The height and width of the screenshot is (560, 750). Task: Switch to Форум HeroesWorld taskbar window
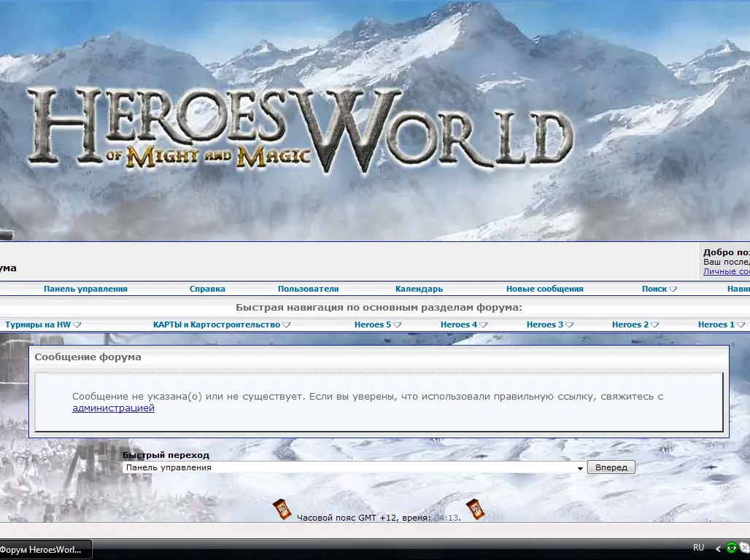45,550
